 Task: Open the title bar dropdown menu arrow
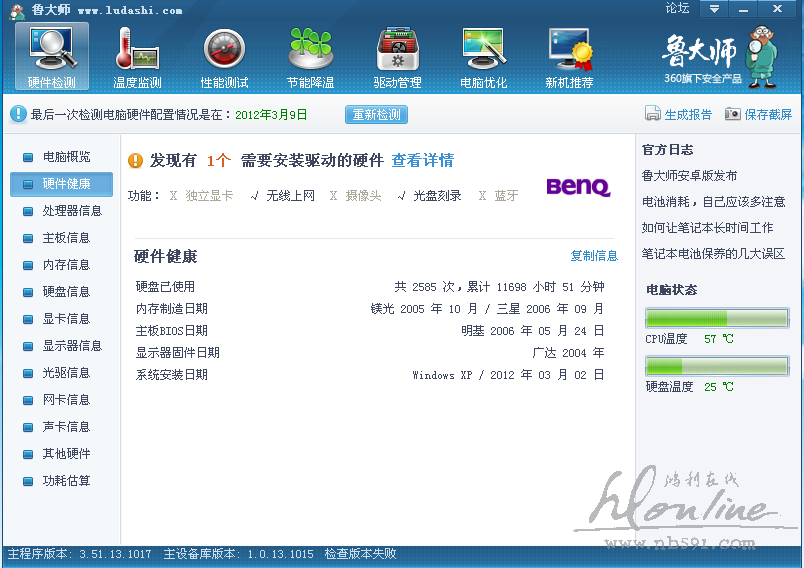pos(713,9)
